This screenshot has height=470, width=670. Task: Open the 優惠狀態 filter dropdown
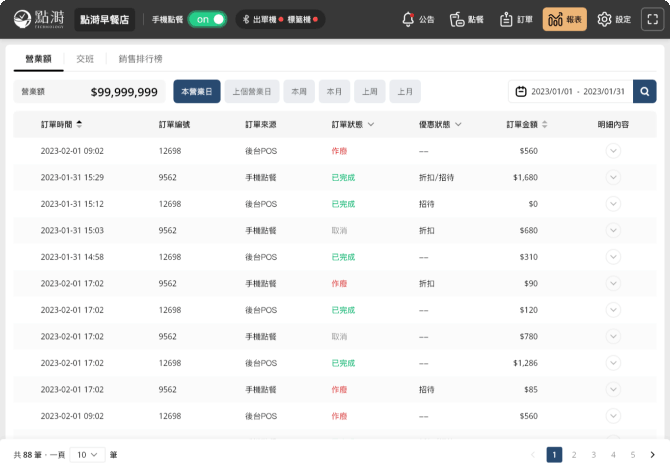pyautogui.click(x=458, y=125)
